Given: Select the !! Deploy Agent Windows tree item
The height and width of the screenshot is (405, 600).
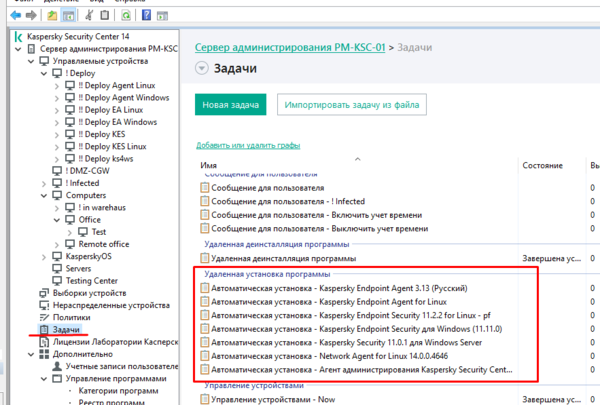Looking at the screenshot, I should 123,98.
